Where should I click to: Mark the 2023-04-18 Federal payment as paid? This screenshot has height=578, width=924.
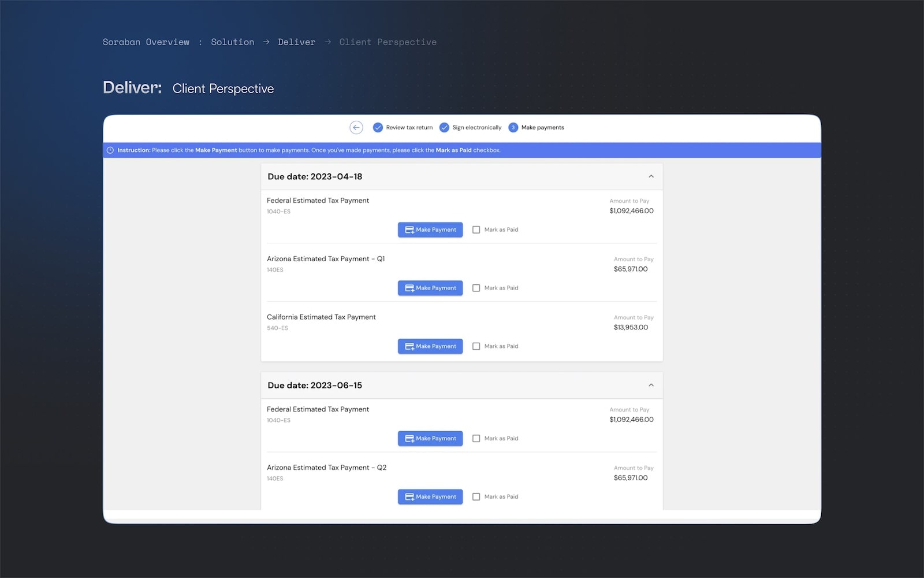476,229
